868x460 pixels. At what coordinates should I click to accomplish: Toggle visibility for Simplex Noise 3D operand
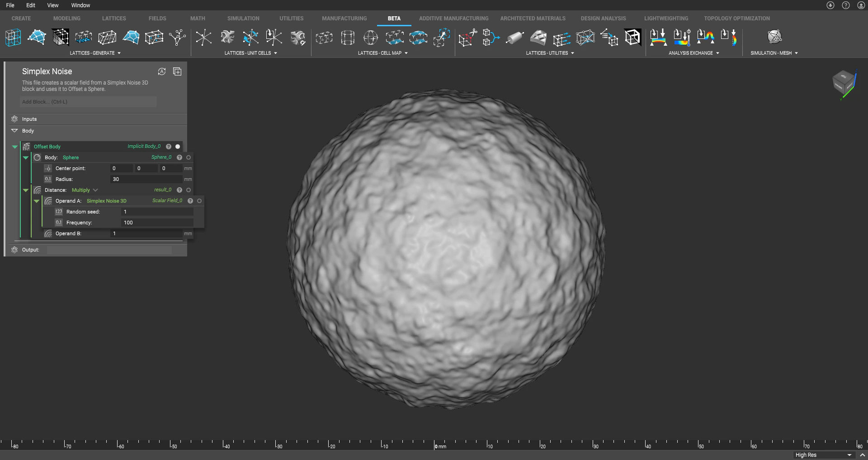point(199,201)
